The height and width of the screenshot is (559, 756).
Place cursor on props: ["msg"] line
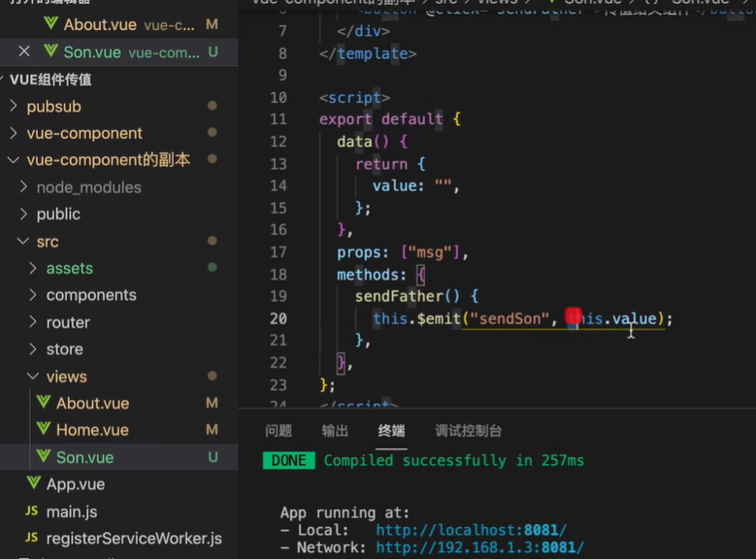coord(402,252)
